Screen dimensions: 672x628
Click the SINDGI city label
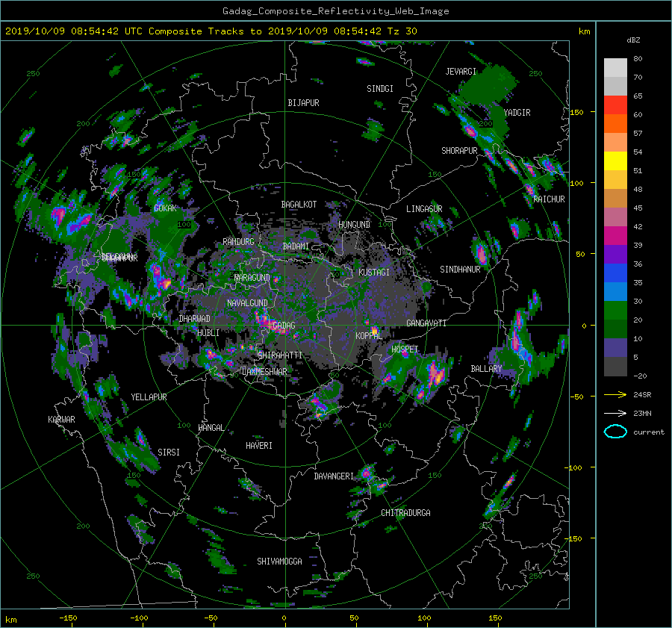(380, 89)
